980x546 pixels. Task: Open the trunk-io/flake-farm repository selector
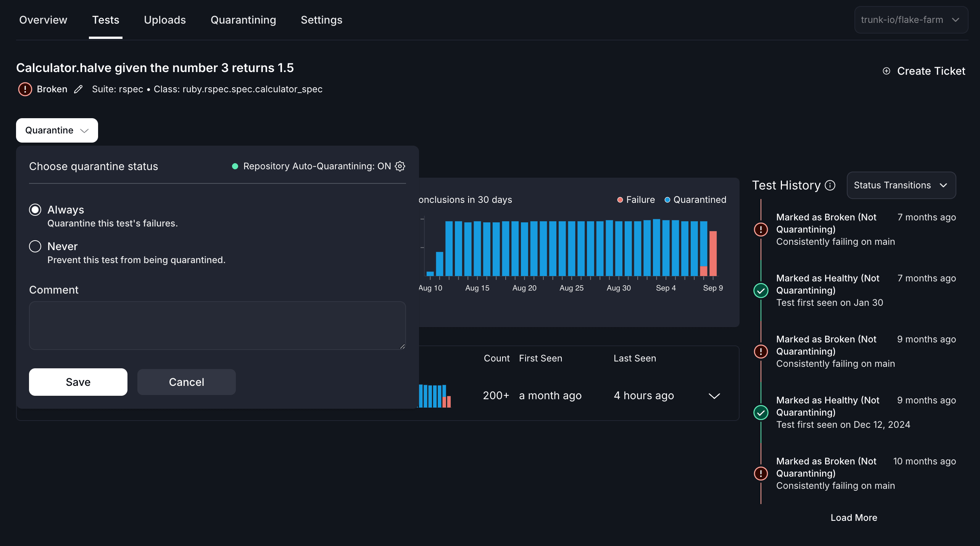[911, 20]
